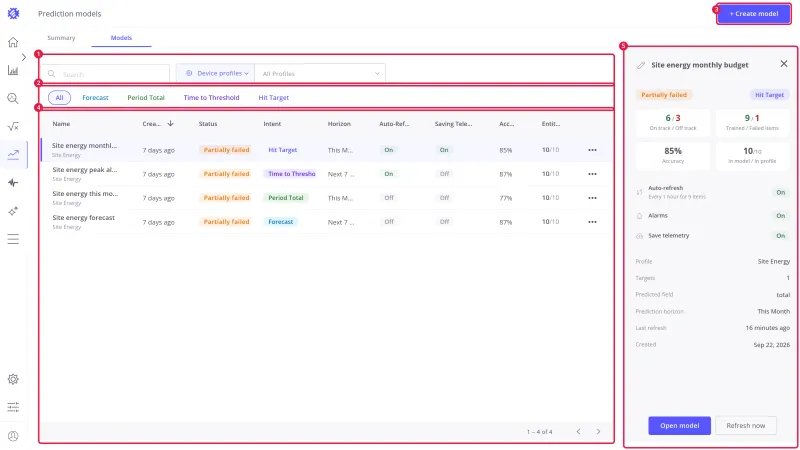
Task: Open the user account icon
Action: pyautogui.click(x=13, y=436)
